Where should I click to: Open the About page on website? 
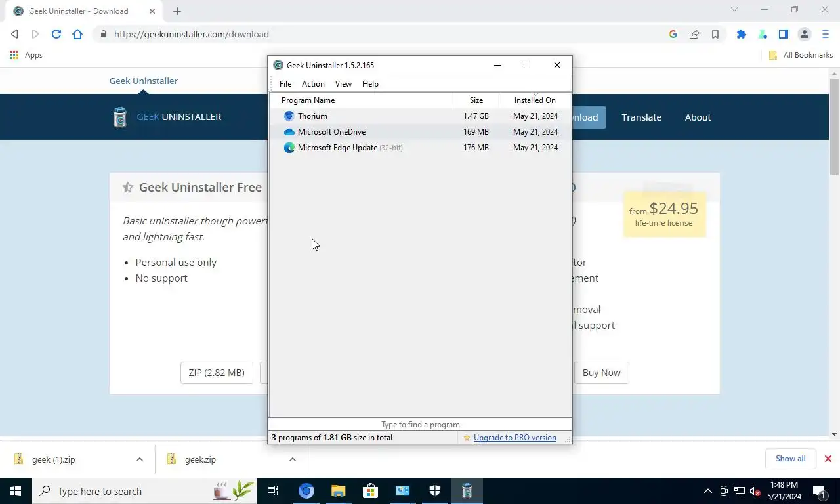click(x=698, y=117)
